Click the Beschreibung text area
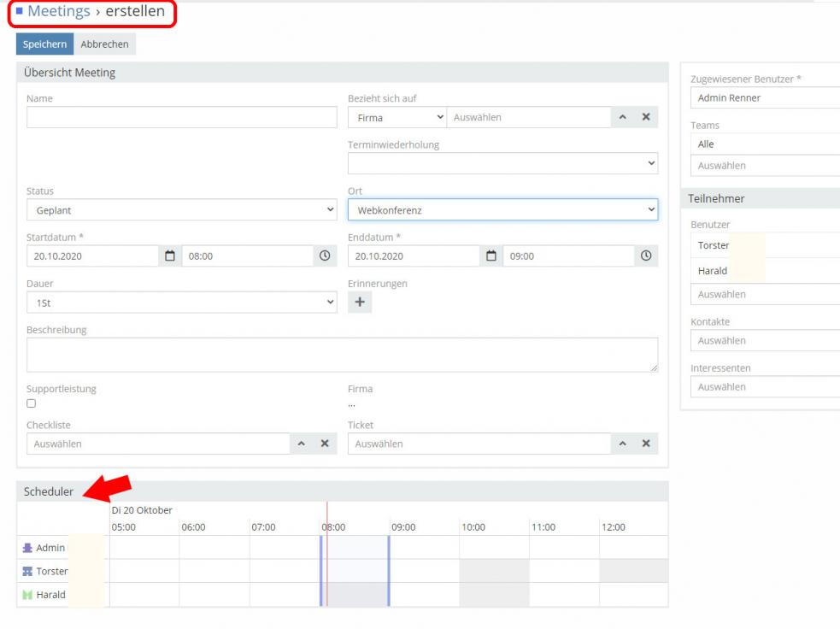This screenshot has width=840, height=629. tap(342, 354)
